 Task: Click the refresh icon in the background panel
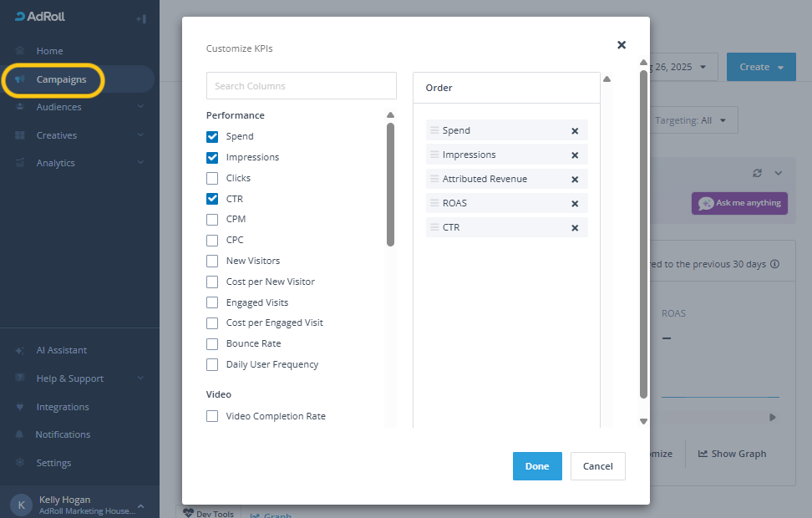[x=757, y=173]
